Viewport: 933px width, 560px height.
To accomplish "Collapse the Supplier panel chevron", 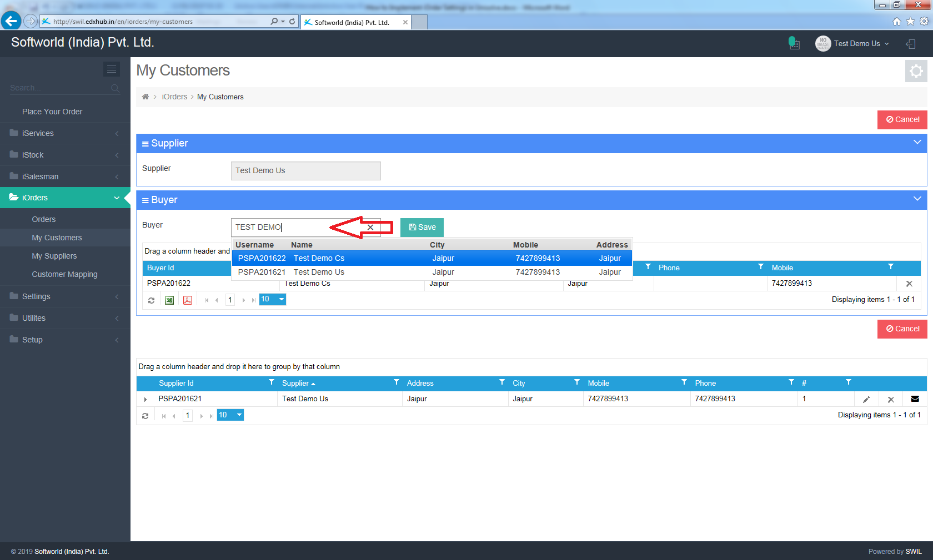I will pyautogui.click(x=917, y=143).
